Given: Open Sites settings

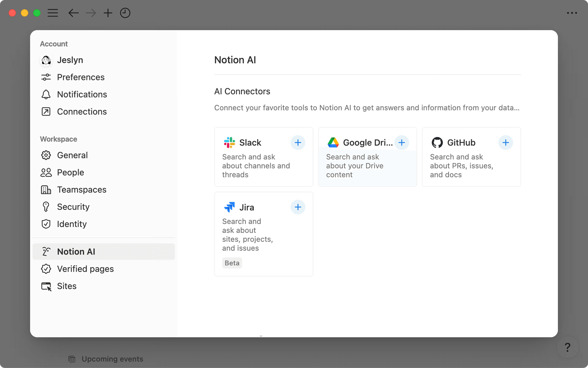Looking at the screenshot, I should pyautogui.click(x=66, y=286).
